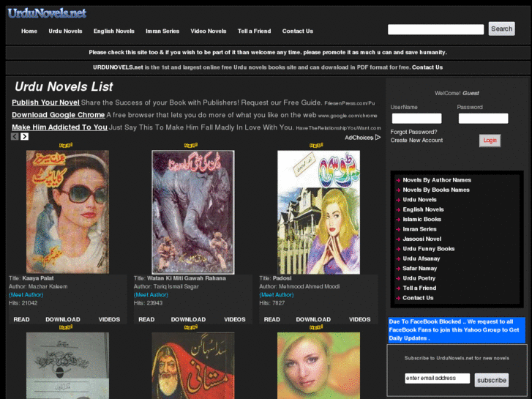
Task: Click the previous ad arrow icon
Action: tap(15, 136)
